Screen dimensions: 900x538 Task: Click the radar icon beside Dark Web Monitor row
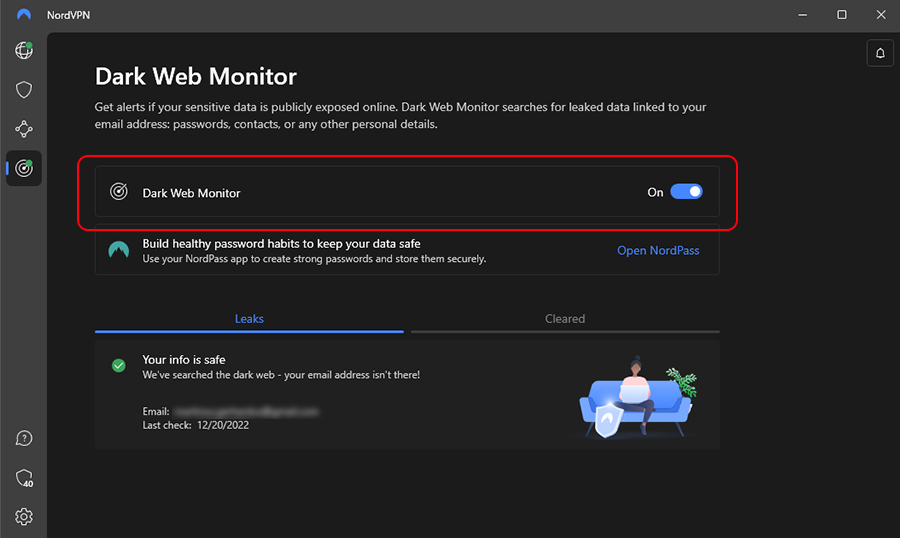point(119,192)
